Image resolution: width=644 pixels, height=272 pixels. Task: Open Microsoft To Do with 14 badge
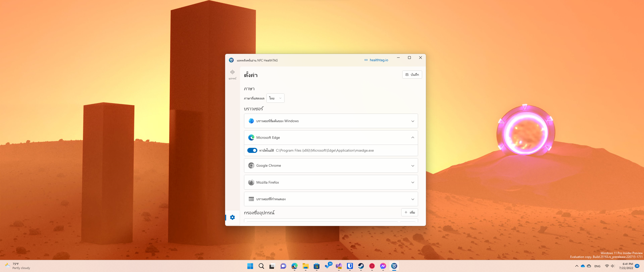point(328,266)
